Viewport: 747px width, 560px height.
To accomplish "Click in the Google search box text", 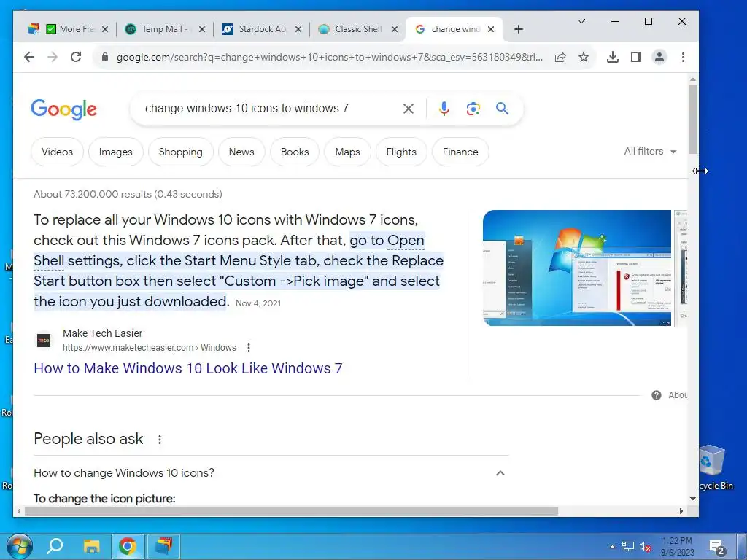I will [x=247, y=109].
